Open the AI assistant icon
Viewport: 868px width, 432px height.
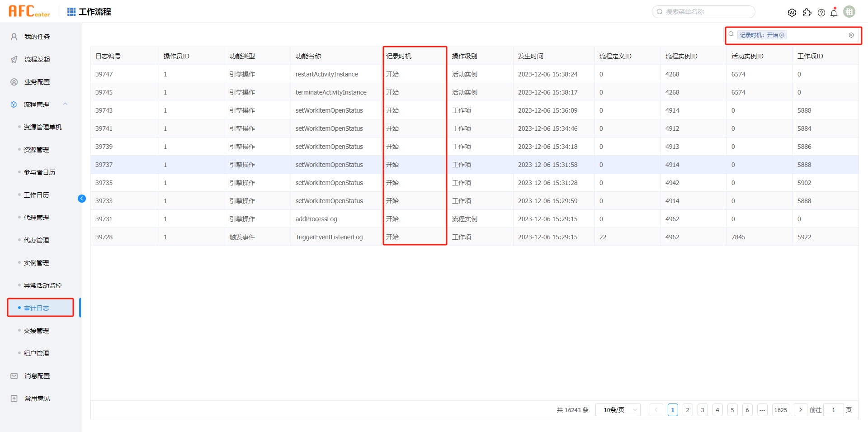(x=792, y=13)
